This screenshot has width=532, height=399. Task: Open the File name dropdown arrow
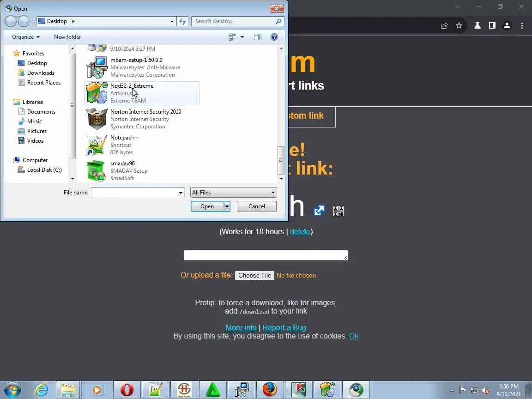[x=181, y=193]
